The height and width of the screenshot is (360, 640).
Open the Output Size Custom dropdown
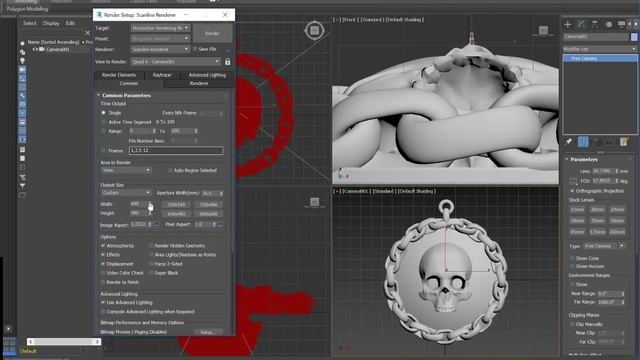126,193
